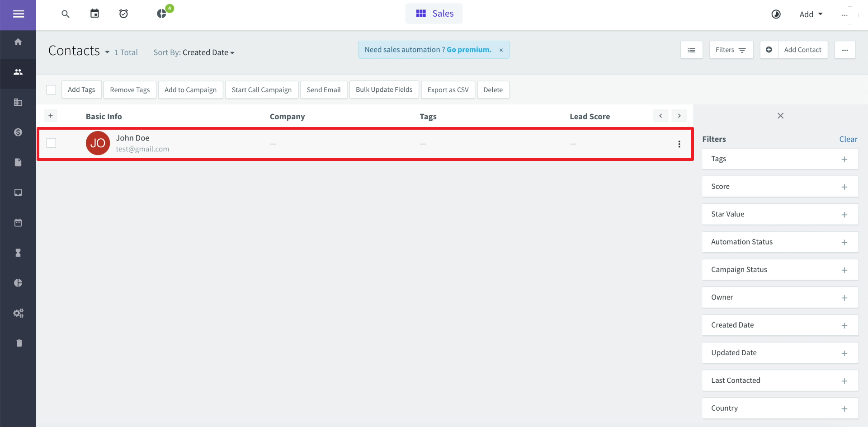Image resolution: width=868 pixels, height=427 pixels.
Task: Open Deals dollar icon in sidebar
Action: (x=18, y=132)
